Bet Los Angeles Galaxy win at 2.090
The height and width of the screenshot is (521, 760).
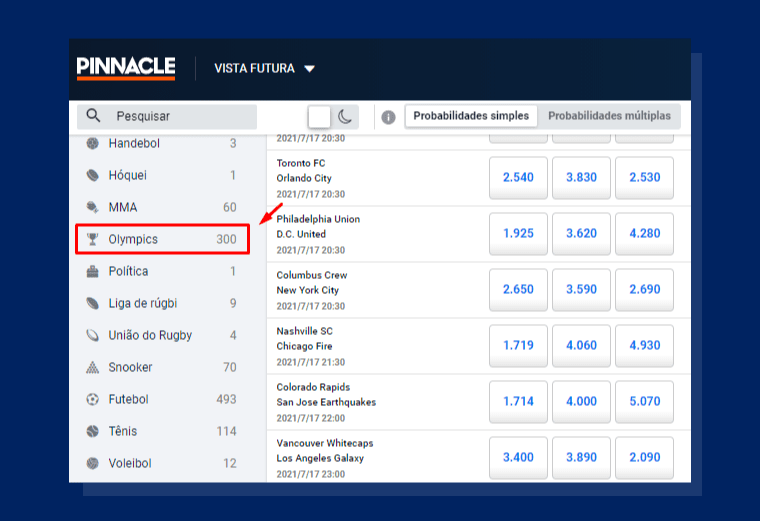click(x=644, y=458)
